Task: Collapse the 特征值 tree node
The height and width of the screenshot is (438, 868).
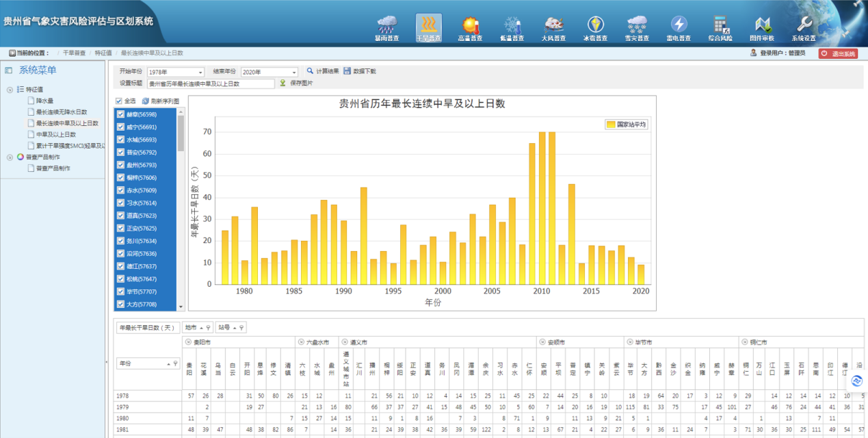Action: point(10,90)
